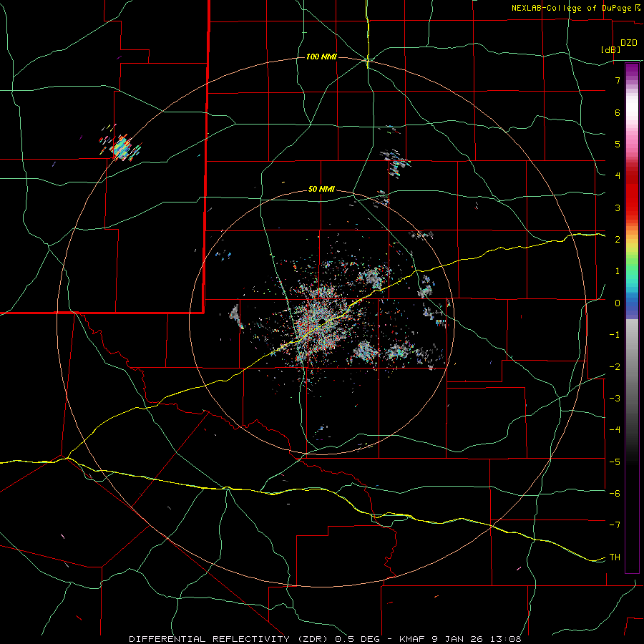The width and height of the screenshot is (644, 644).
Task: Click the -3 value on color scale
Action: pyautogui.click(x=615, y=398)
